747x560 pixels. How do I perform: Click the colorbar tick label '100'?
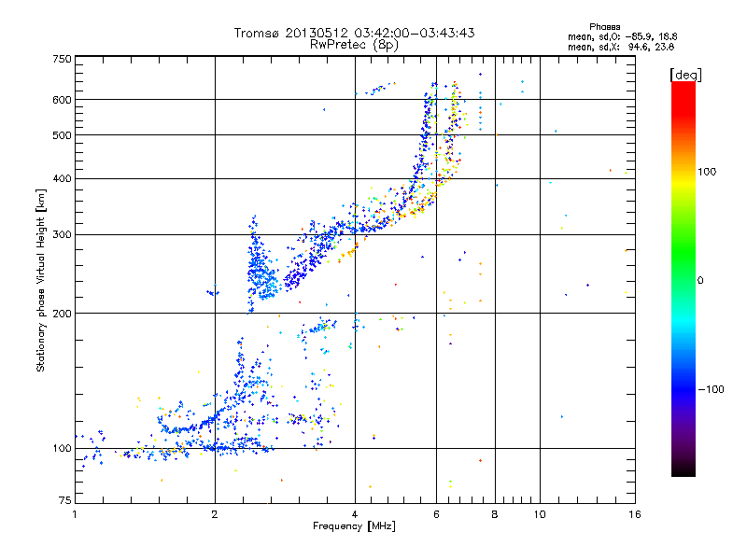[707, 172]
